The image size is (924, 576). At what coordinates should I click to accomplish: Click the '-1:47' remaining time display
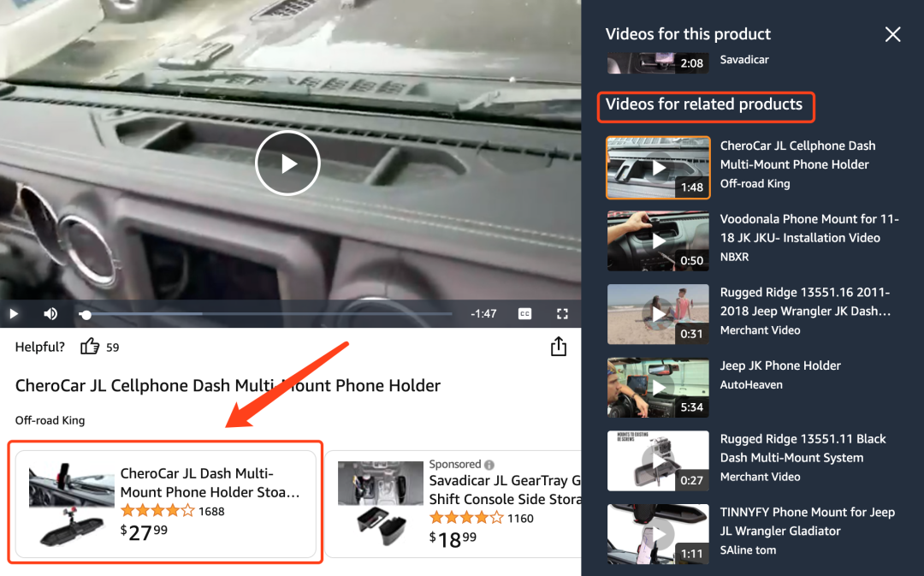pos(483,313)
